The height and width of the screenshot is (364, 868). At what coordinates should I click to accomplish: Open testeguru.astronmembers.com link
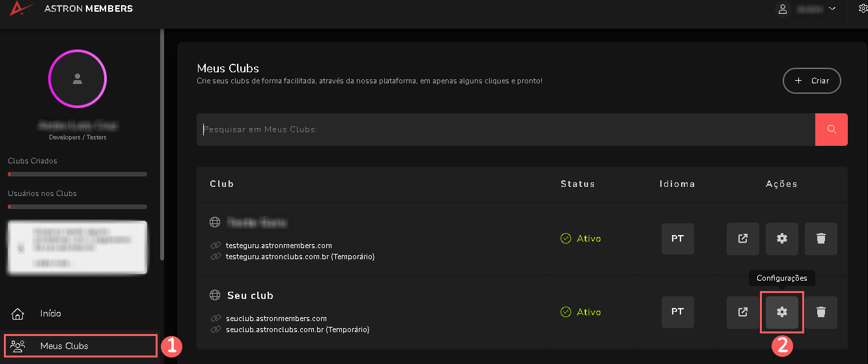(279, 245)
